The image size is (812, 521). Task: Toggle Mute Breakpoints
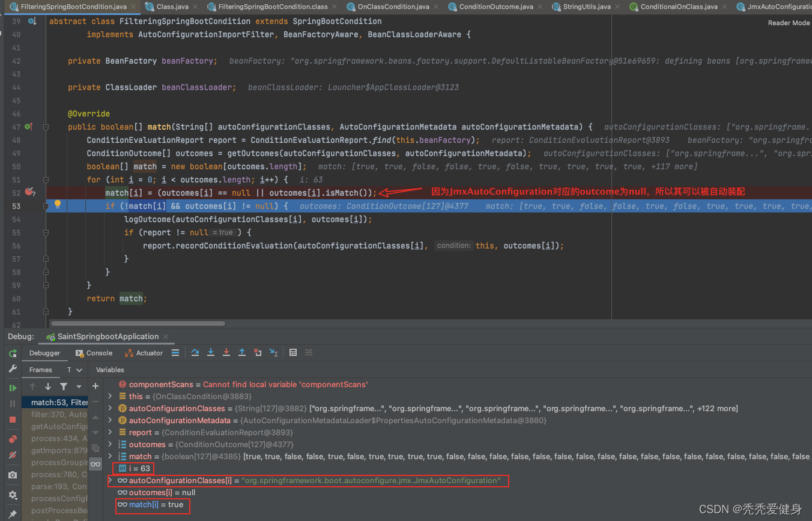point(13,456)
